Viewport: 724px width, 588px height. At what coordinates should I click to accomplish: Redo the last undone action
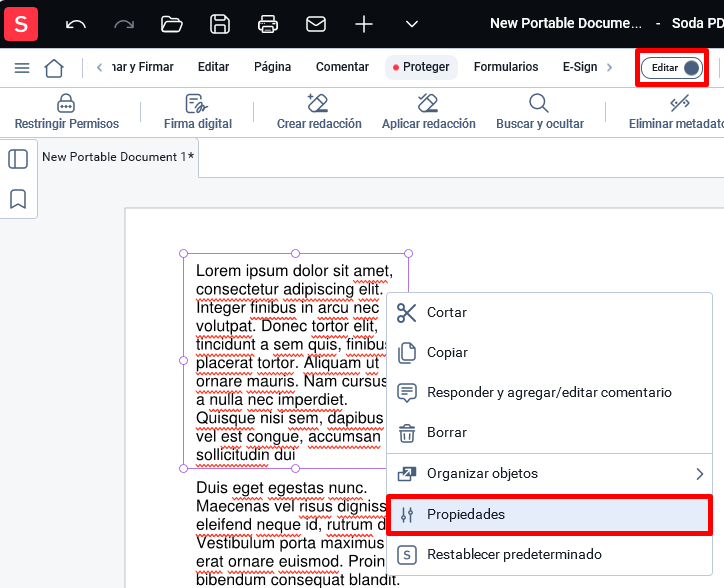(124, 24)
